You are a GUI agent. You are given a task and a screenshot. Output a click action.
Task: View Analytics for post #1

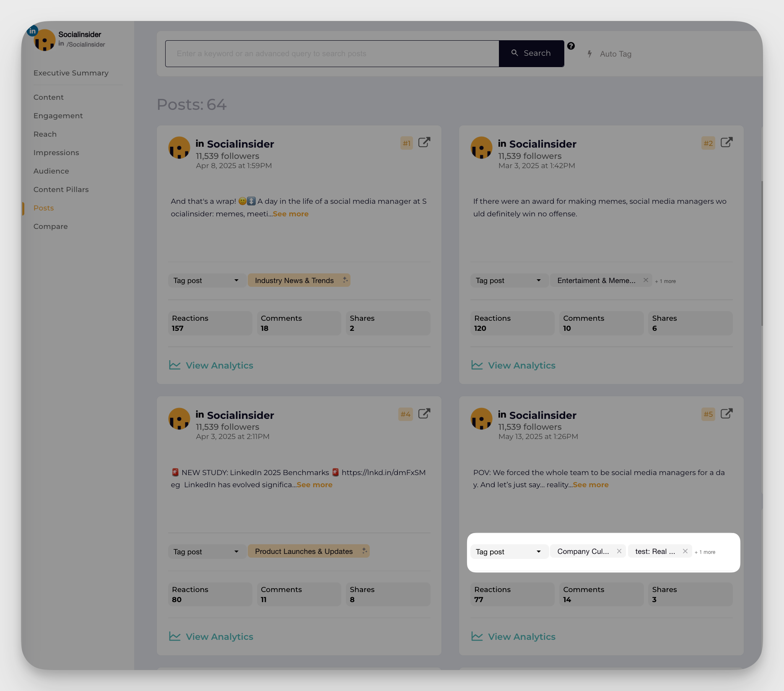[211, 365]
